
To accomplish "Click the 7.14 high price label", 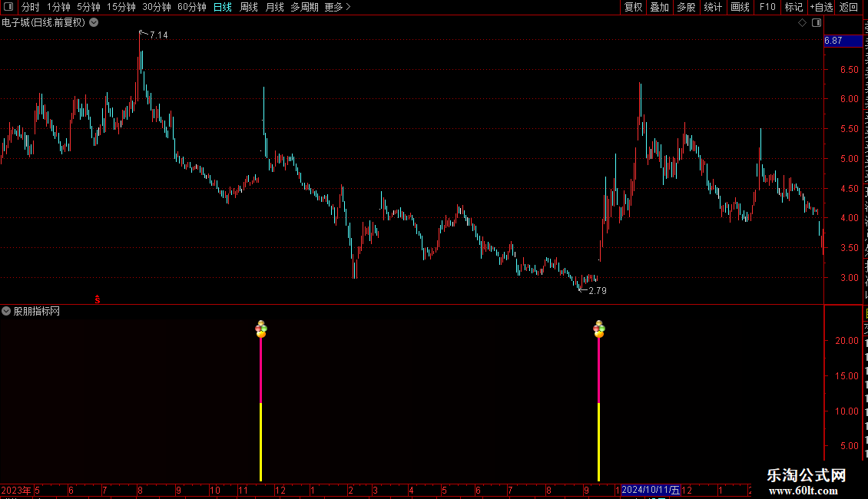I will point(158,35).
